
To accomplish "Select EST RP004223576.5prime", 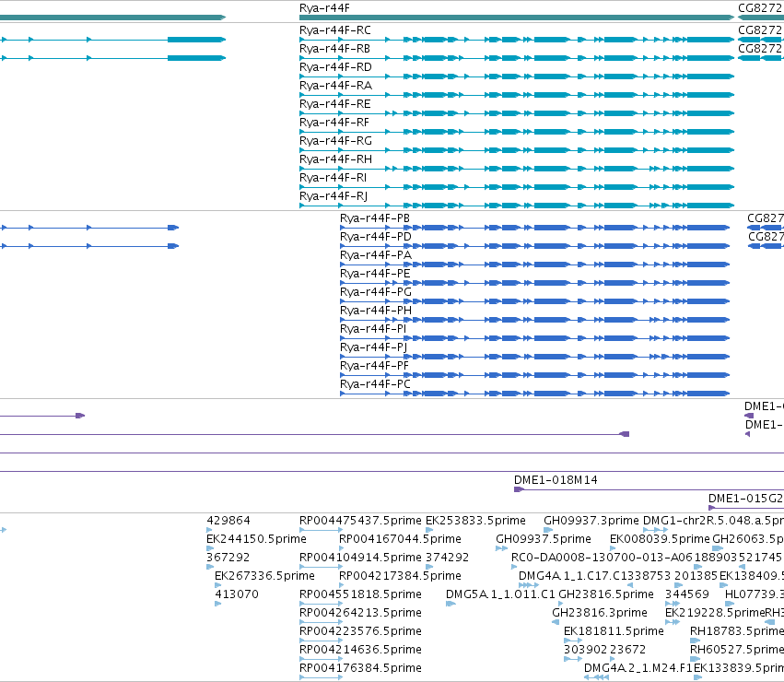I will 360,631.
